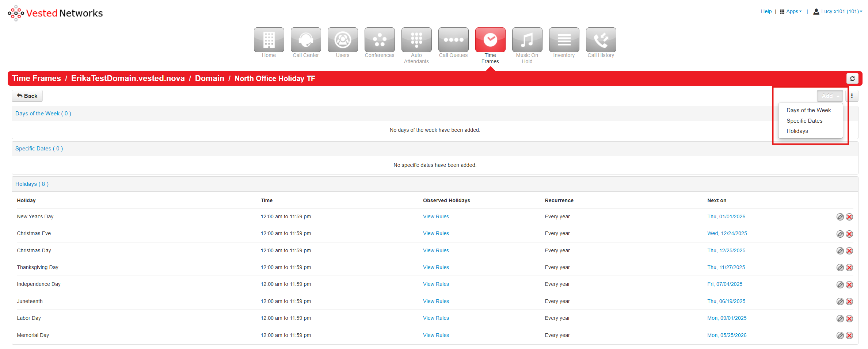
Task: Edit the Labor Day holiday entry
Action: (x=840, y=319)
